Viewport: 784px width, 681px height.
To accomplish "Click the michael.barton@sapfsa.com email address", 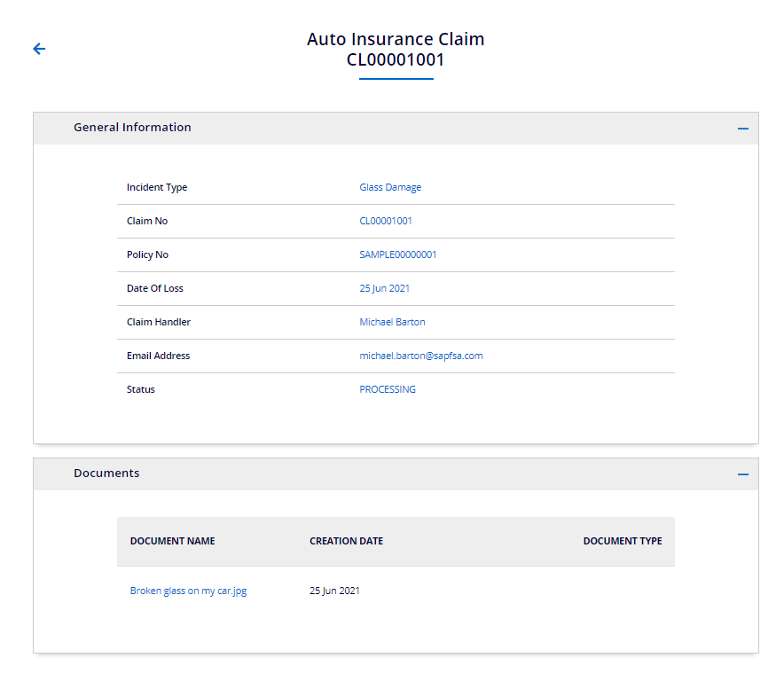I will [x=420, y=356].
